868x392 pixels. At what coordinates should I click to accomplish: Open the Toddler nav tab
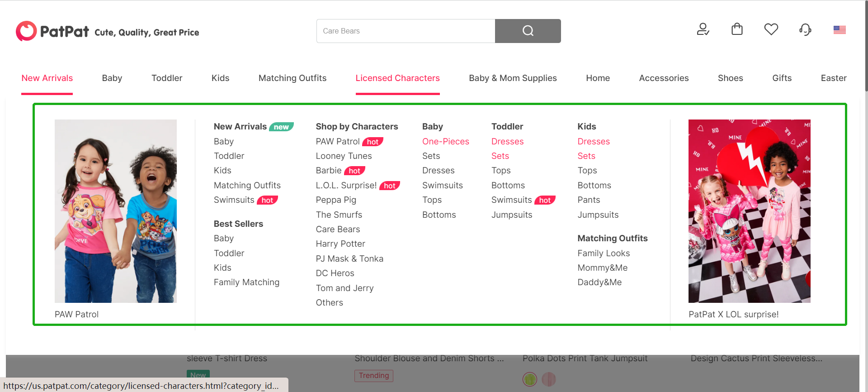click(x=167, y=78)
